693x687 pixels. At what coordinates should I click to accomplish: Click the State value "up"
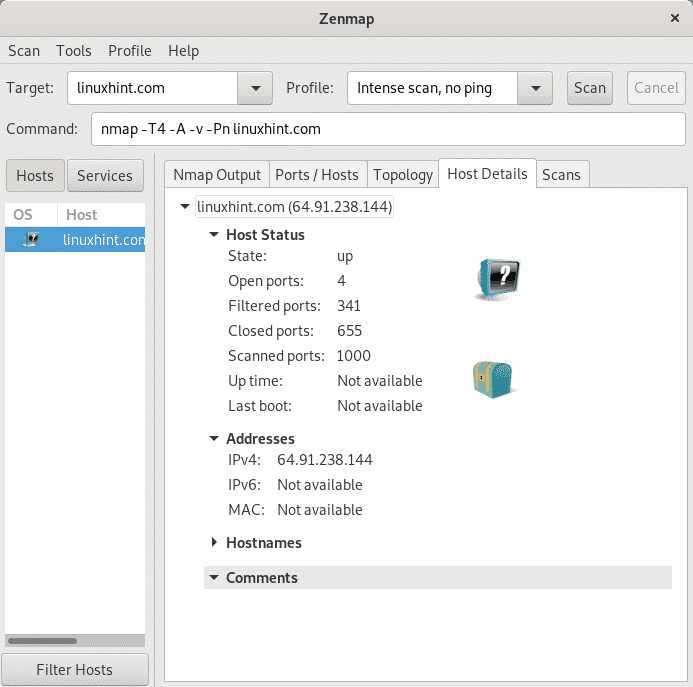(345, 256)
